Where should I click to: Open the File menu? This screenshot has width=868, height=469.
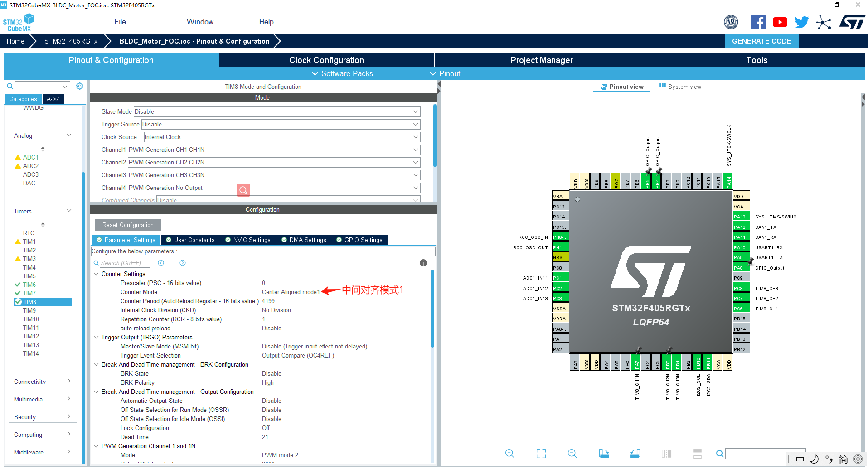tap(120, 22)
